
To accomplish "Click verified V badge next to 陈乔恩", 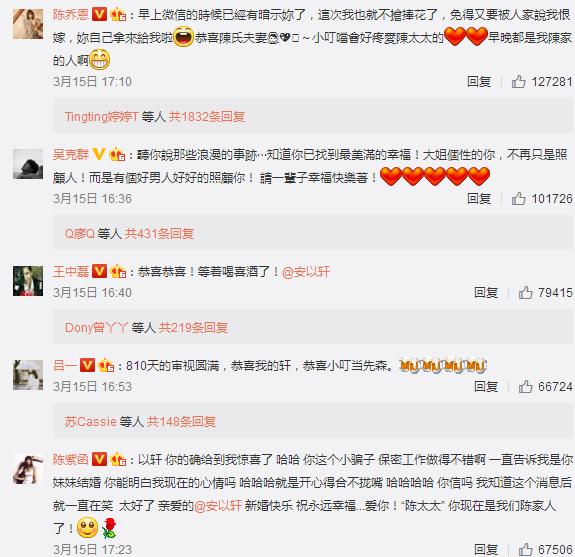I will click(99, 15).
